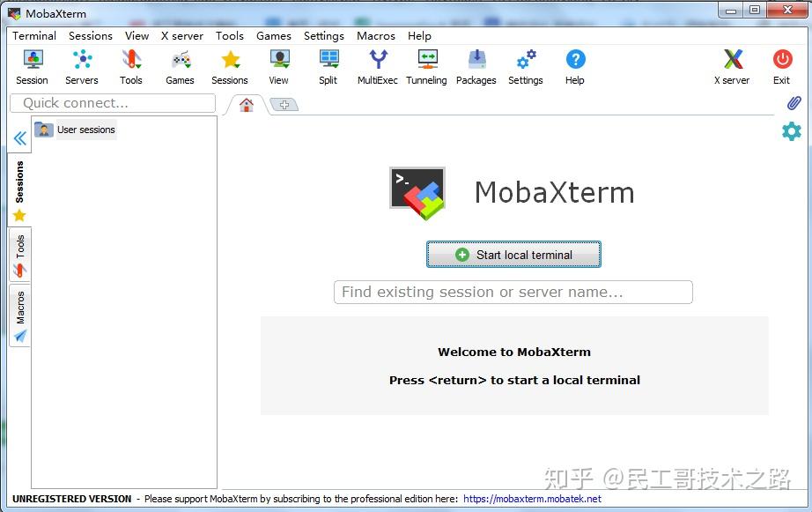This screenshot has width=812, height=512.
Task: Click the MobaXterm title bar icon
Action: [14, 13]
